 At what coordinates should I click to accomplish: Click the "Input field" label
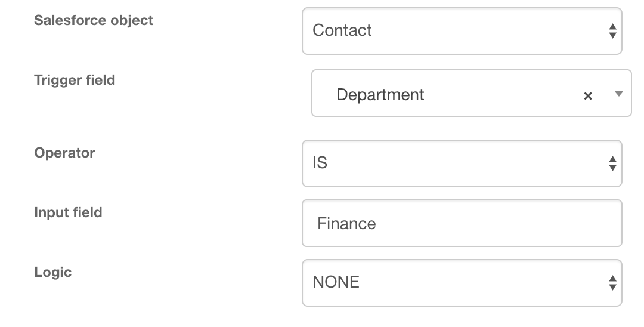tap(68, 212)
